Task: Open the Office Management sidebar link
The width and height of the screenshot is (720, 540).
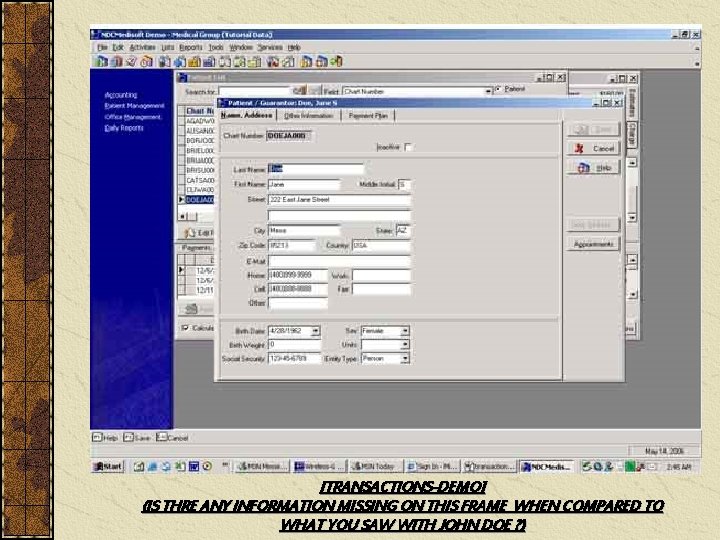Action: click(x=133, y=117)
